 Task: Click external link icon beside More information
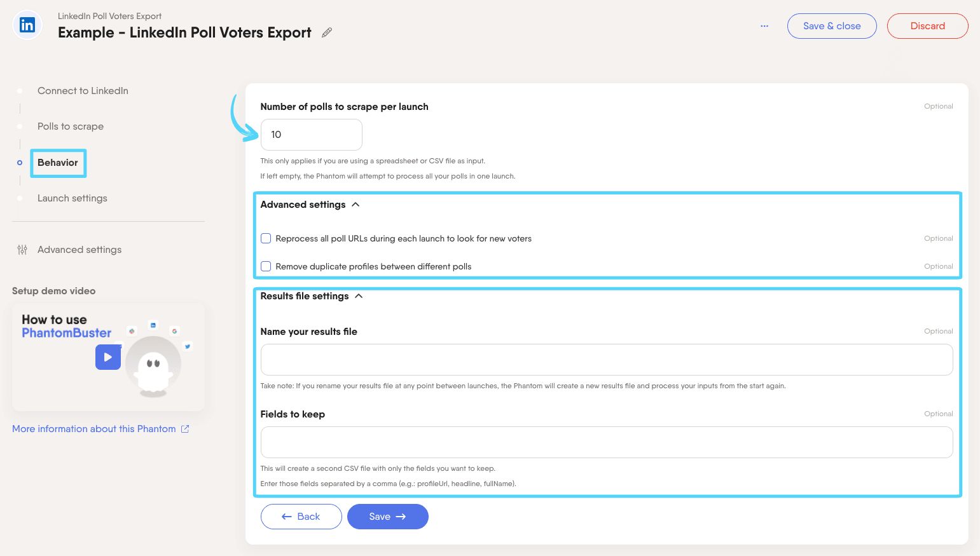185,429
